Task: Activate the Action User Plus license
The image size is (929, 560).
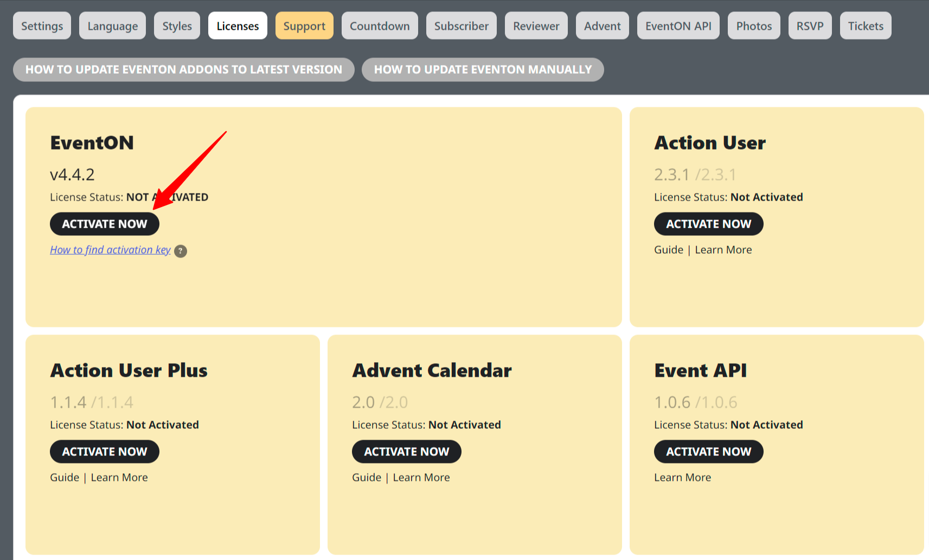Action: pyautogui.click(x=105, y=452)
